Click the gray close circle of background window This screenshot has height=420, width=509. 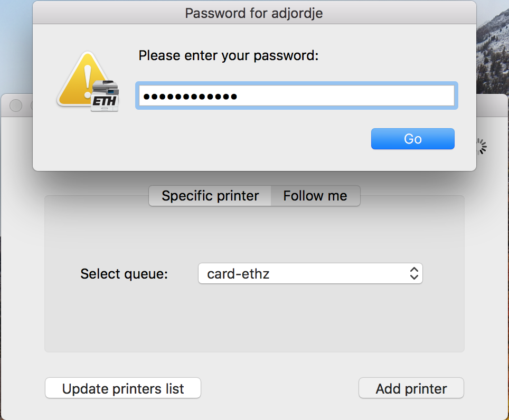click(x=16, y=106)
